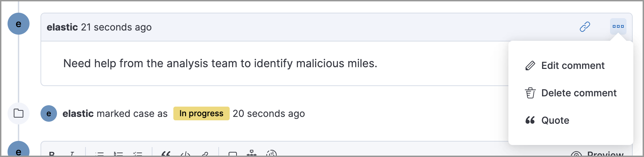Click the folder icon in the timeline
Viewport: 644px width, 157px height.
pyautogui.click(x=19, y=113)
